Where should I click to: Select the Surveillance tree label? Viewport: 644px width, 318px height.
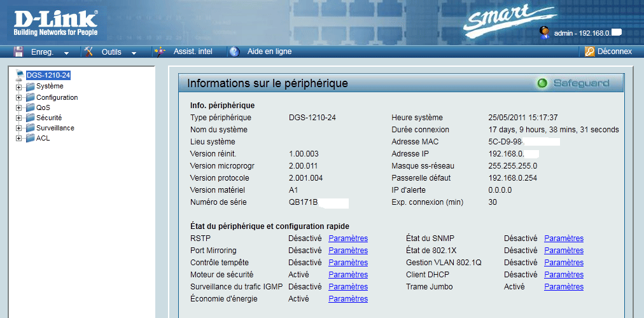click(x=55, y=128)
